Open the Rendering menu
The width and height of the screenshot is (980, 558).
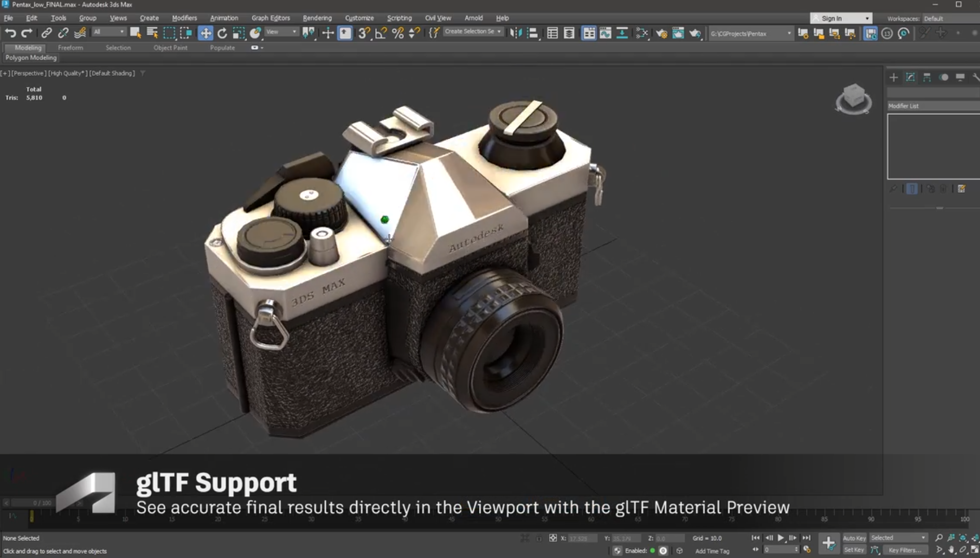317,18
